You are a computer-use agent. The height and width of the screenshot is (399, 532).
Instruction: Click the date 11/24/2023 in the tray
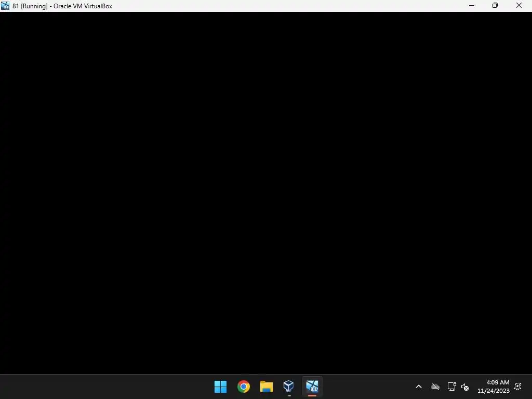pyautogui.click(x=494, y=391)
